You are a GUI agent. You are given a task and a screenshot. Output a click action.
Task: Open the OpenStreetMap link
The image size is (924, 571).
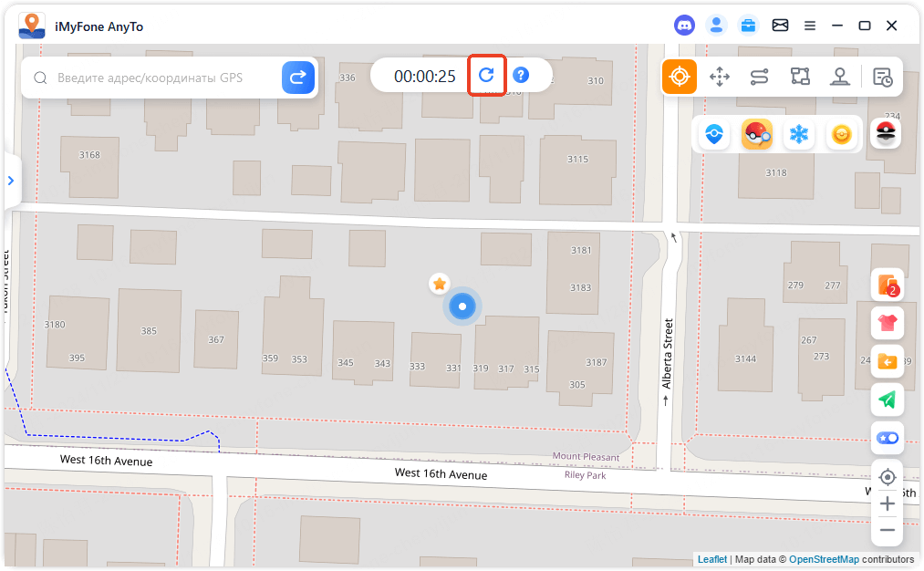(824, 559)
